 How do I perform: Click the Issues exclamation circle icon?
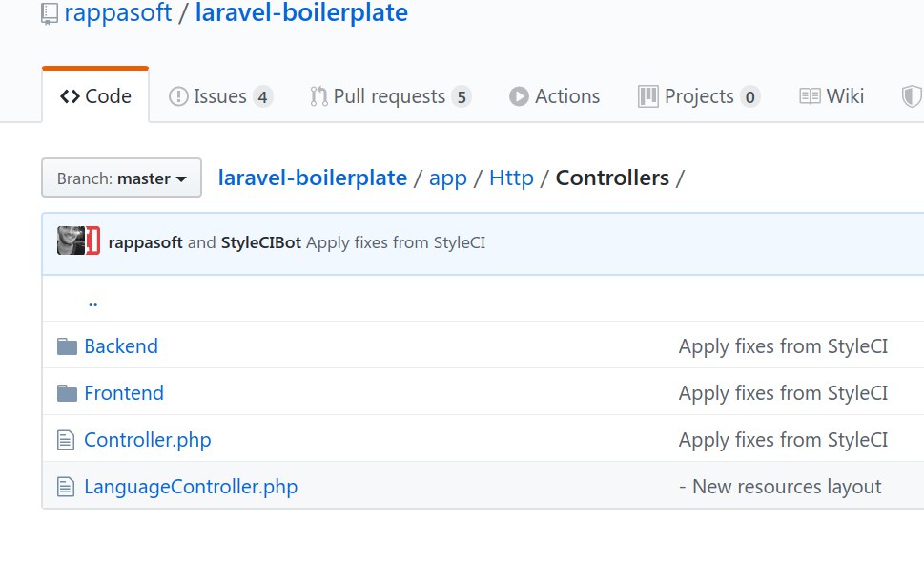178,96
